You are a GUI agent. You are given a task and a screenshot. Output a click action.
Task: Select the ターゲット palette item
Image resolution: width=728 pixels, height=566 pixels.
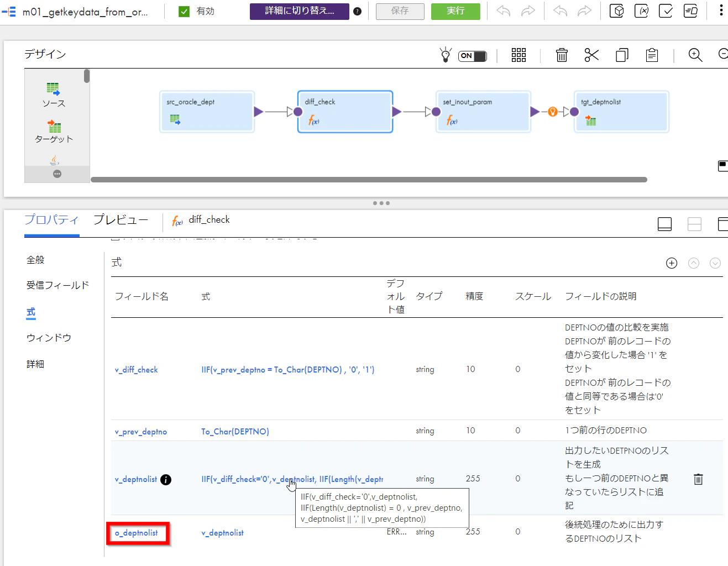point(54,132)
